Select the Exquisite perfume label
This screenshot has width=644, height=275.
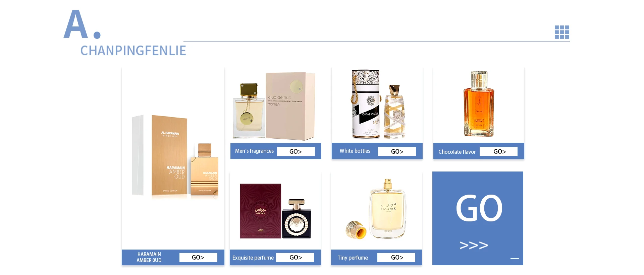[253, 258]
